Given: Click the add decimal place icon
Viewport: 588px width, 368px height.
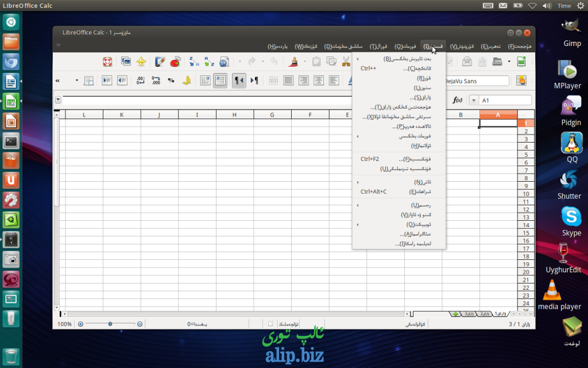Looking at the screenshot, I should (156, 80).
